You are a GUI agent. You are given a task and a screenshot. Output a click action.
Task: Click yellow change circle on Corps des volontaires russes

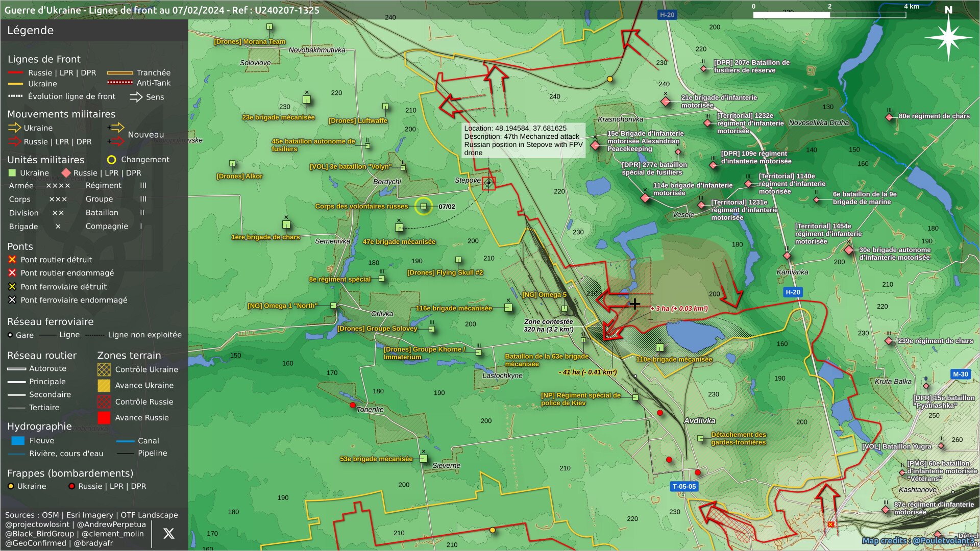coord(423,206)
